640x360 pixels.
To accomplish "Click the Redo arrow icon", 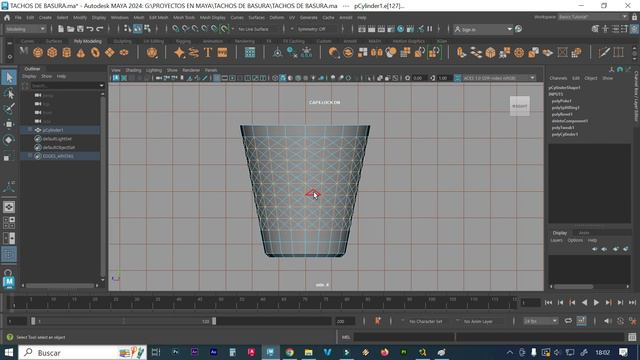I will click(99, 29).
